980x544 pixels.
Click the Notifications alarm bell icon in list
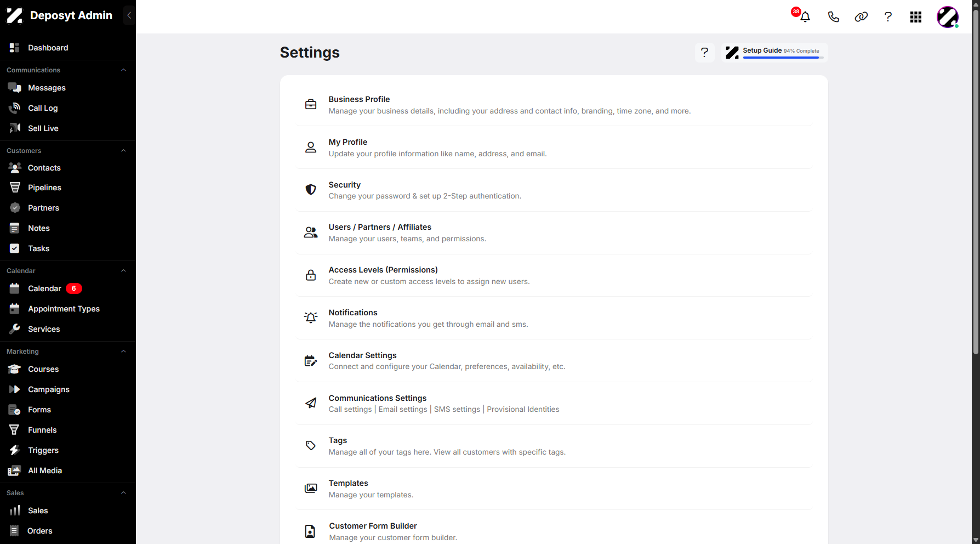tap(311, 318)
